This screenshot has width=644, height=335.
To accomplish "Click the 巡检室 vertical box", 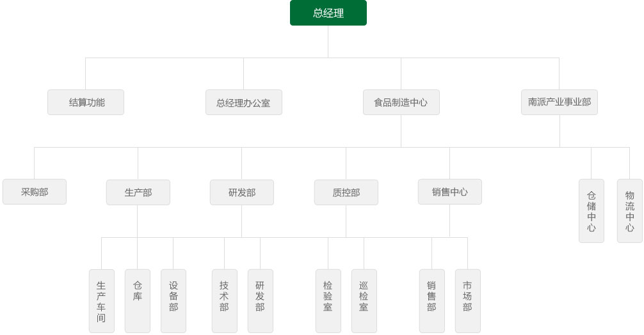I will [364, 300].
